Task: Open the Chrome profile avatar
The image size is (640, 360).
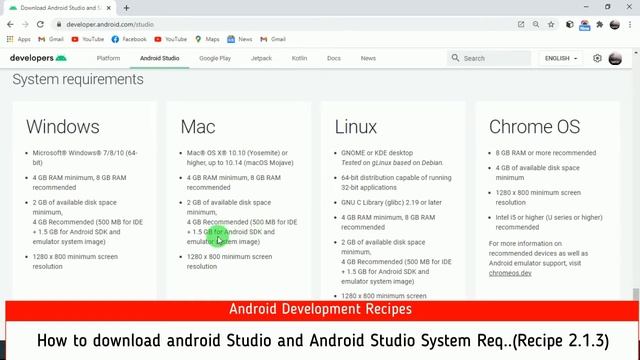Action: pos(615,24)
